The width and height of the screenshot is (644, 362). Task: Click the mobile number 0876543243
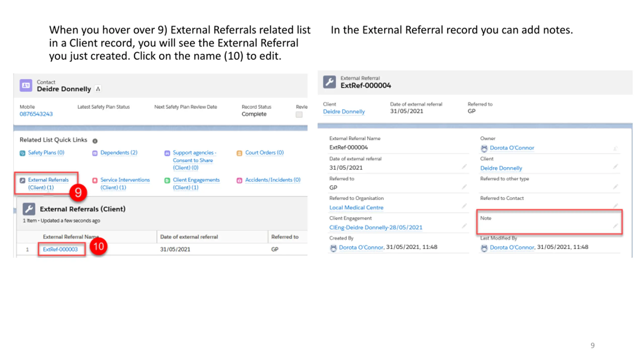tap(36, 114)
